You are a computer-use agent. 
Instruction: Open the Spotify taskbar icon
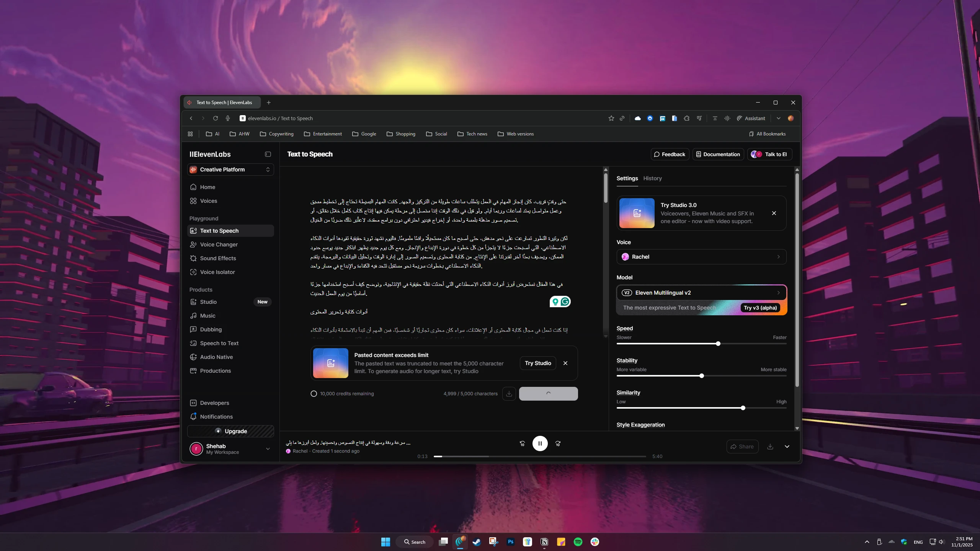click(x=578, y=542)
